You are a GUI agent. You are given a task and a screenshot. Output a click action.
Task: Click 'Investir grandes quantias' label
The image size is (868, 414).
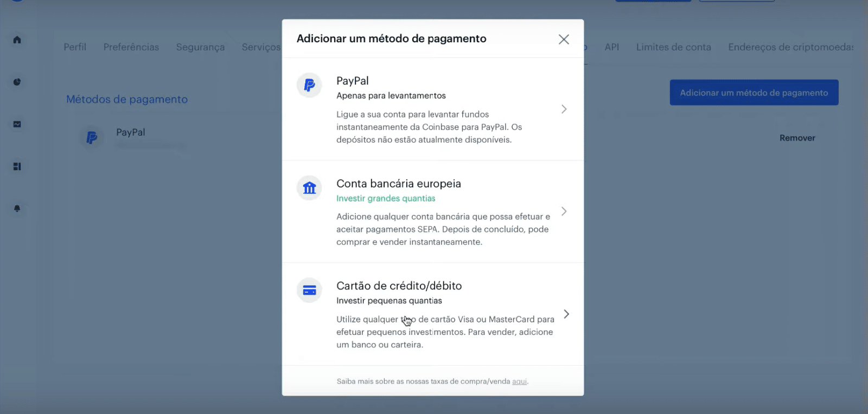click(x=386, y=198)
